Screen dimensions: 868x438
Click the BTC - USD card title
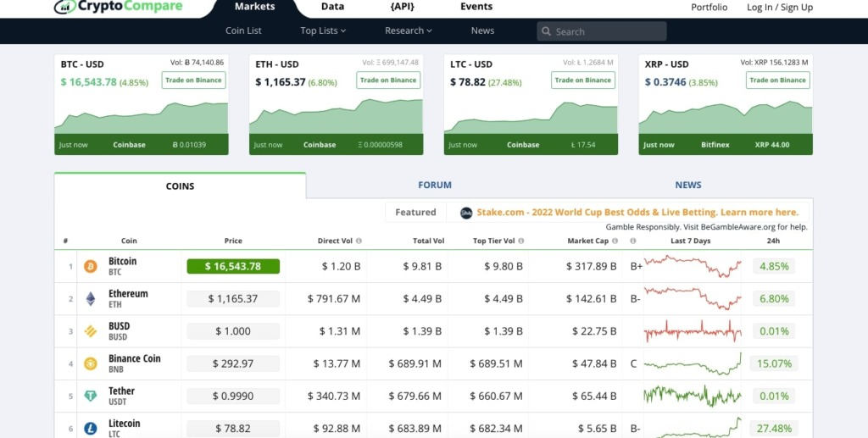(82, 64)
